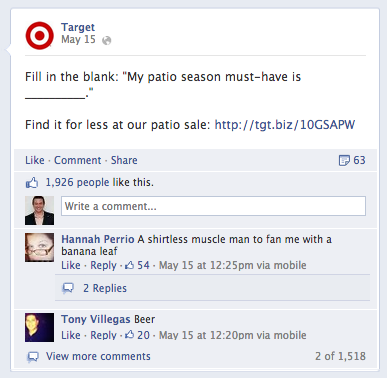Open the tgt.biz patio sale link
Image resolution: width=387 pixels, height=378 pixels.
tap(285, 125)
